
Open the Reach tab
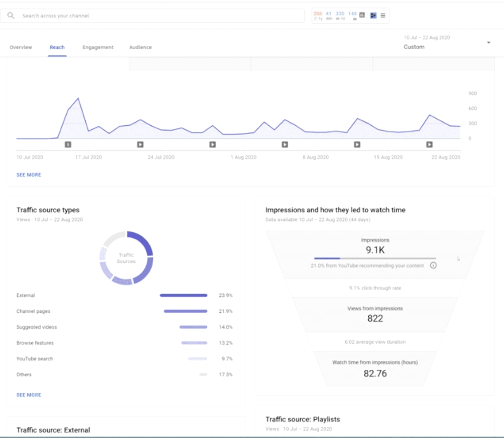pos(57,47)
